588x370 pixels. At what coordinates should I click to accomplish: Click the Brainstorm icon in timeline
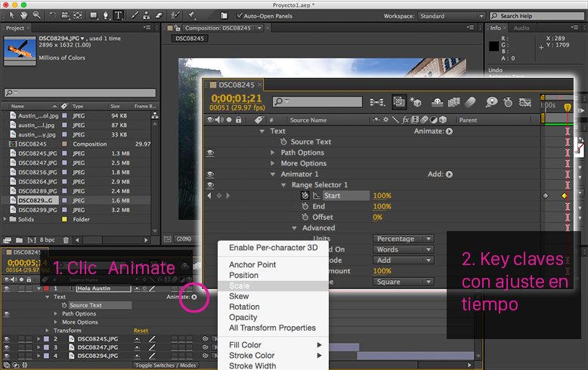[491, 102]
